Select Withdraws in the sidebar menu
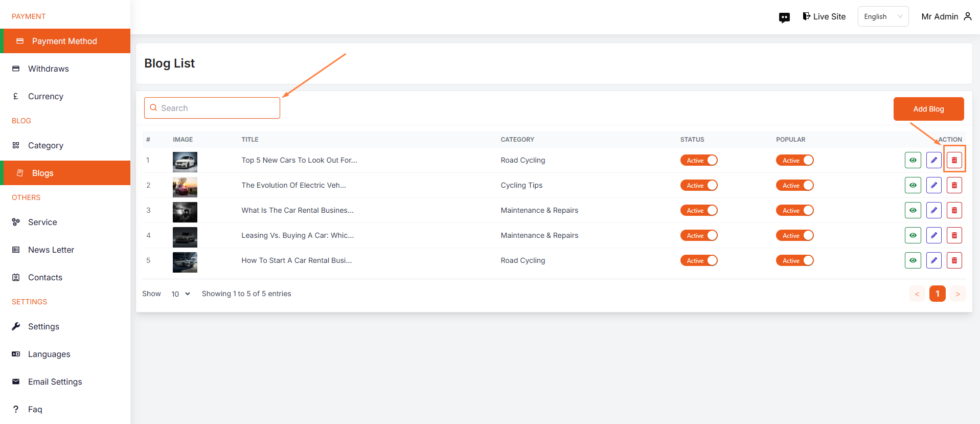 [48, 69]
